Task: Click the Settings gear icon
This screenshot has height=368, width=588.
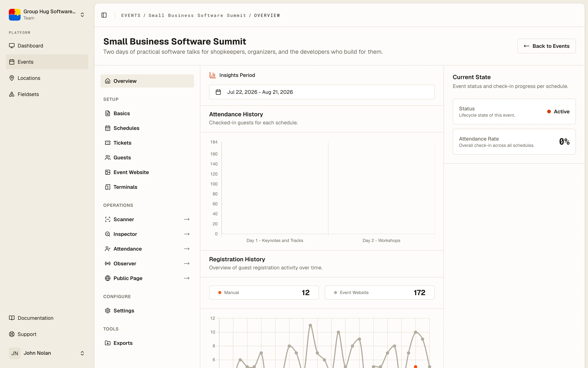Action: point(108,311)
